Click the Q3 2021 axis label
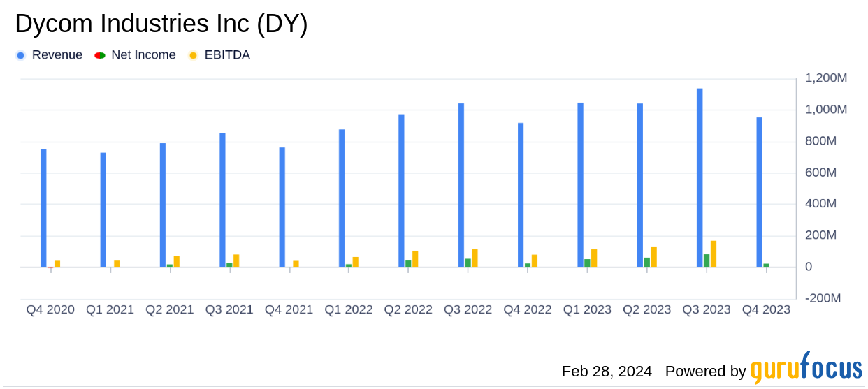Screen dimensions: 868x389 (x=229, y=309)
